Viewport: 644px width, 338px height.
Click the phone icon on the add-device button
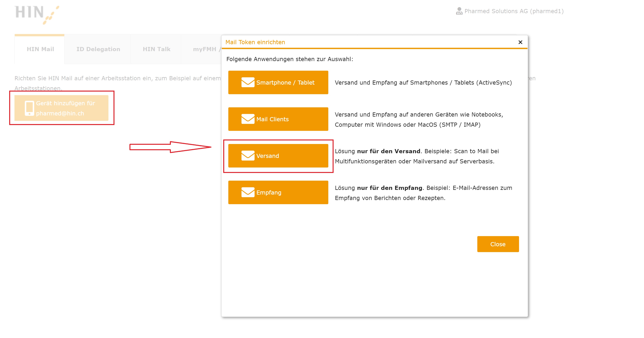click(29, 108)
